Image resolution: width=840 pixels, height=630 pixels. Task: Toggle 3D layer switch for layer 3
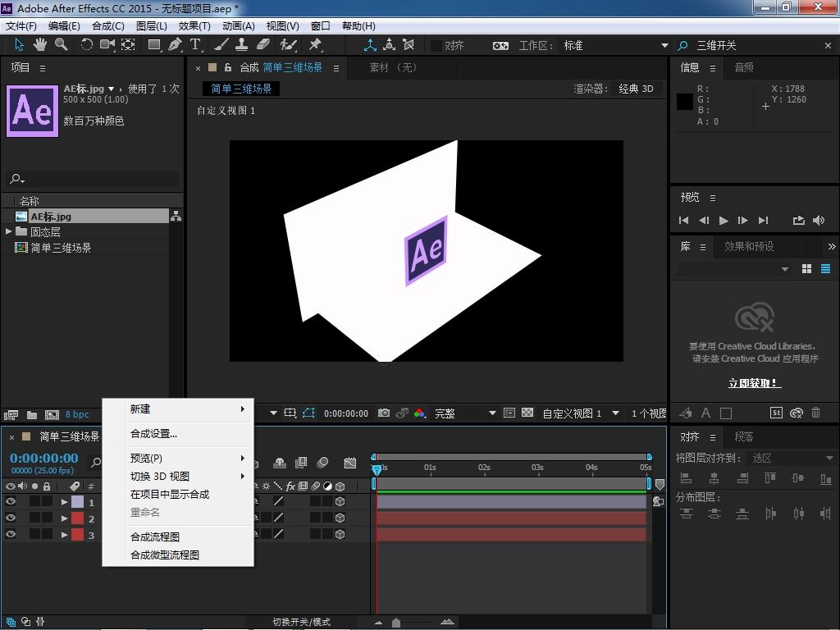click(x=340, y=534)
